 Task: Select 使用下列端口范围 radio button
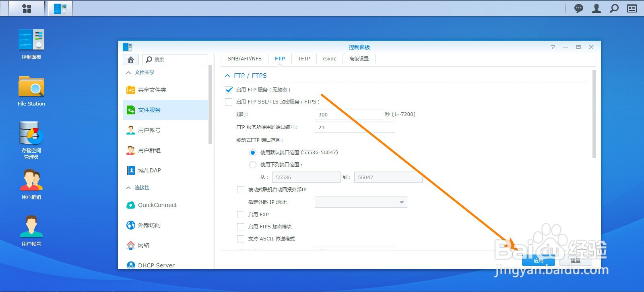[x=253, y=165]
